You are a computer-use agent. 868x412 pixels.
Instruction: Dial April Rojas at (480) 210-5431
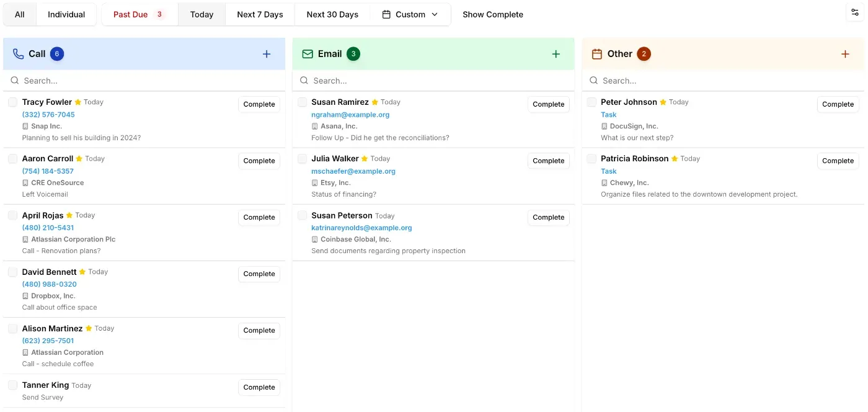pyautogui.click(x=48, y=228)
